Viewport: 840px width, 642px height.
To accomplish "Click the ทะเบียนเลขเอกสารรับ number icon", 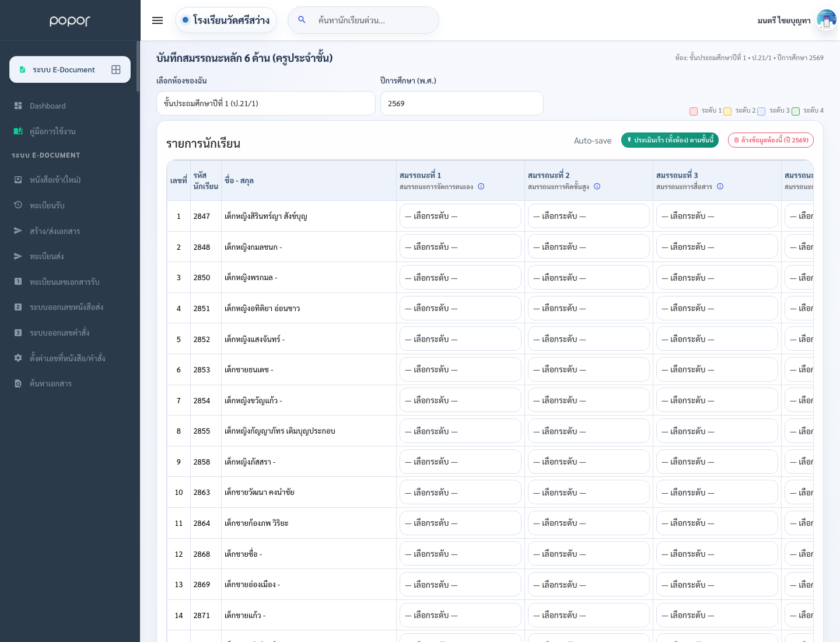I will point(18,281).
